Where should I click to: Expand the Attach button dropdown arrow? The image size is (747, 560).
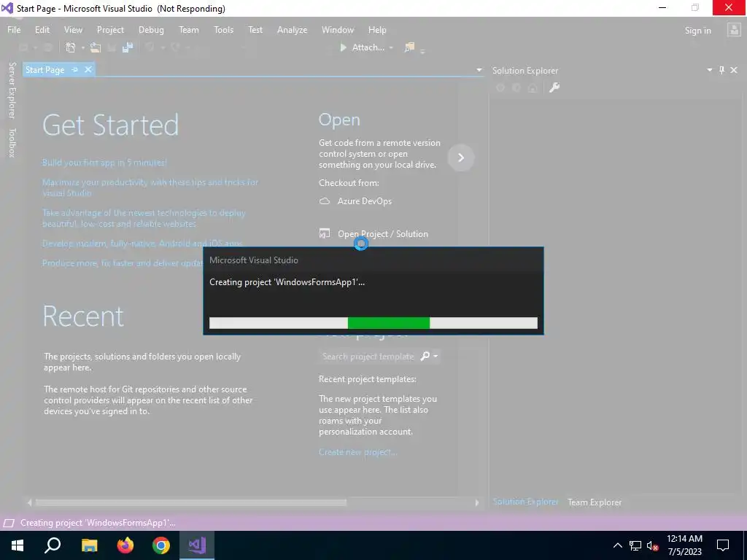391,47
